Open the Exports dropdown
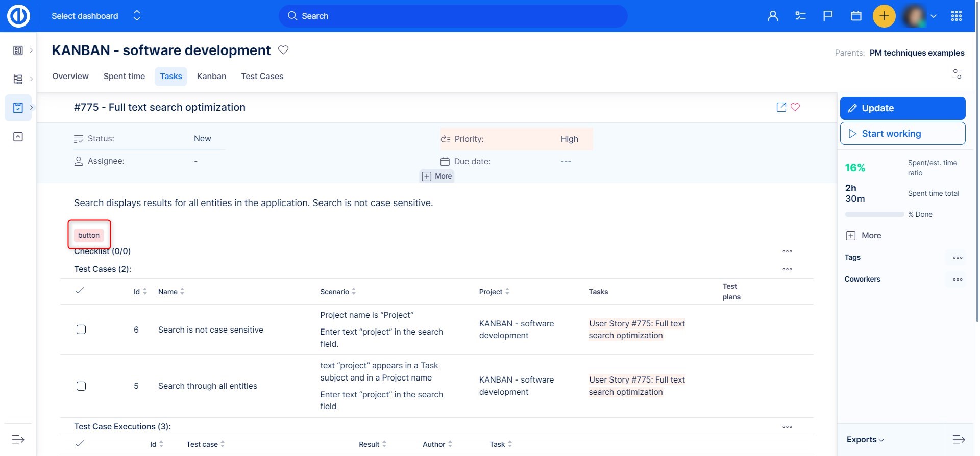The height and width of the screenshot is (456, 980). point(865,440)
